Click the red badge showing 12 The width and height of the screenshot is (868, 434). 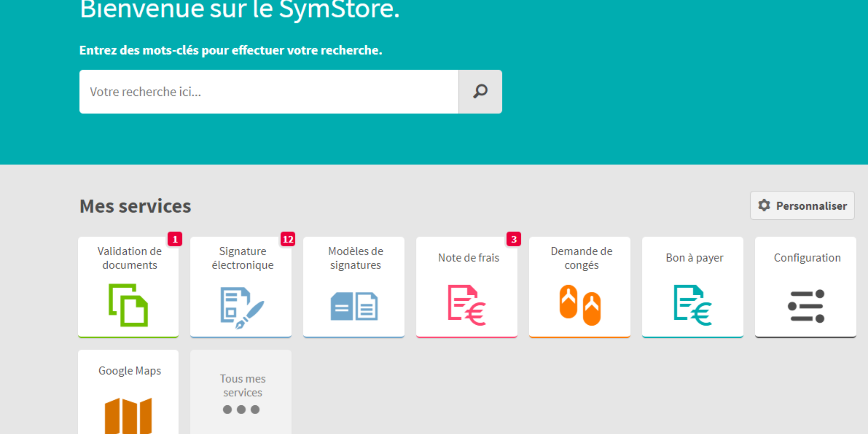click(288, 239)
